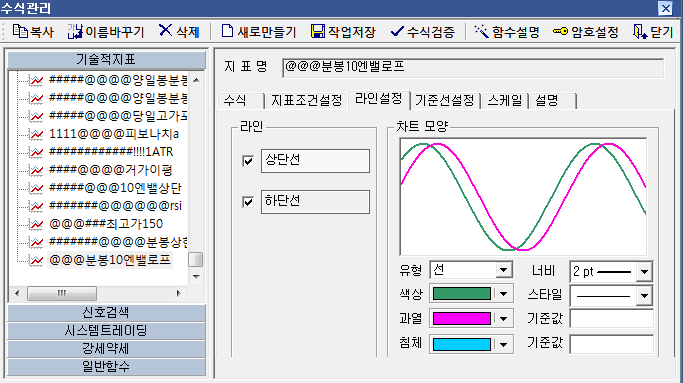Viewport: 683px width, 383px height.
Task: Switch to the 지표조건설정 tab
Action: [307, 101]
